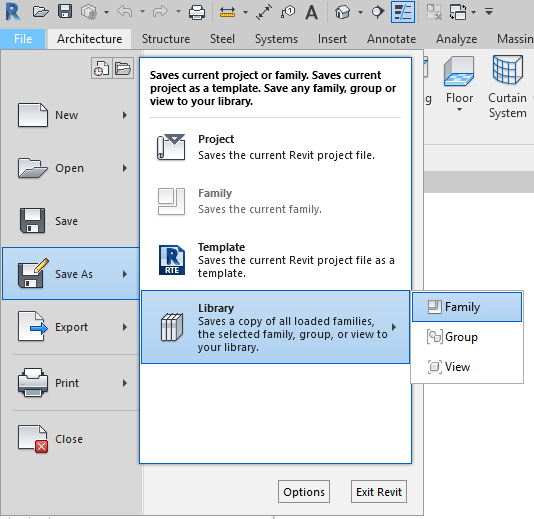Switch to the Structure tab
The image size is (534, 519).
(x=166, y=39)
